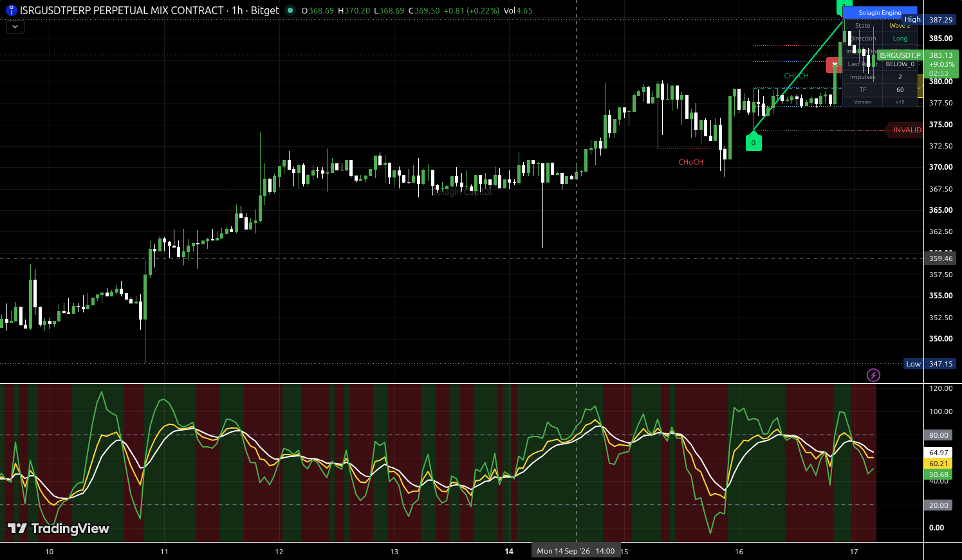Click the High 387.29 price label

929,20
